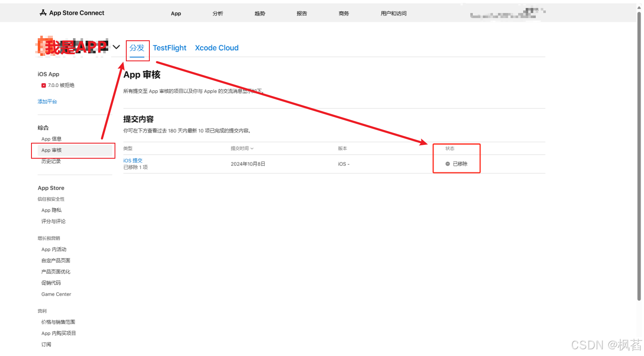Open App 信息 in the sidebar
This screenshot has width=644, height=356.
(x=51, y=139)
